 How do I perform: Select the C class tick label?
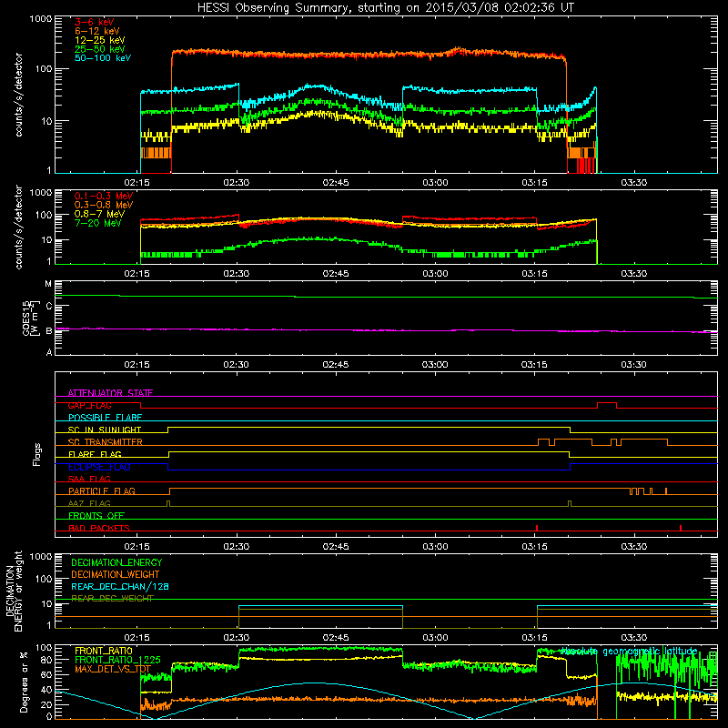coord(49,306)
